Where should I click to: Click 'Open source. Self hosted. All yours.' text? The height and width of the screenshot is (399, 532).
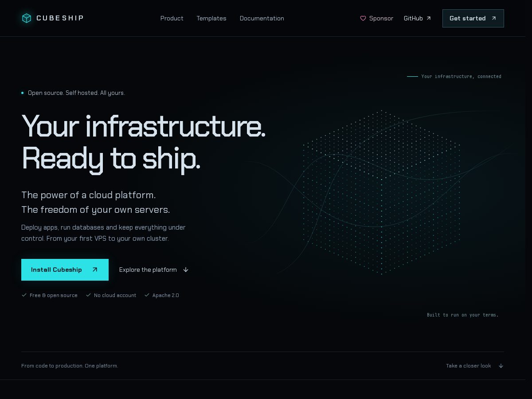76,93
